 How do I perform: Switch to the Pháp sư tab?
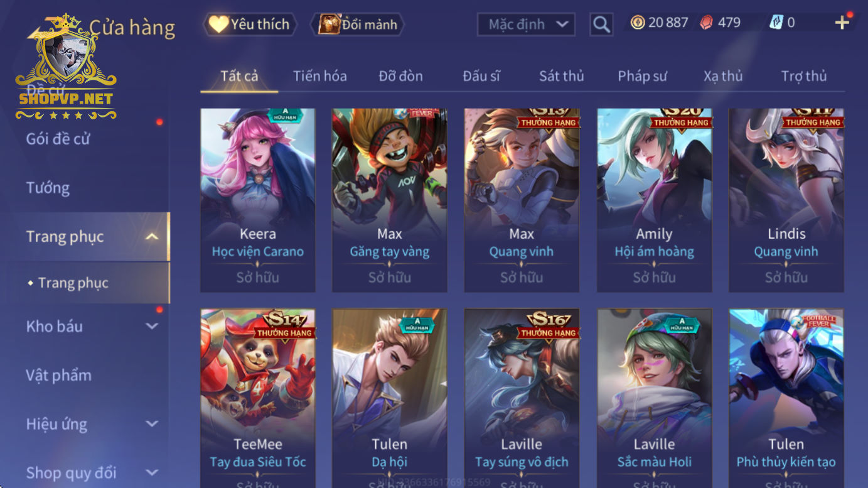click(642, 76)
